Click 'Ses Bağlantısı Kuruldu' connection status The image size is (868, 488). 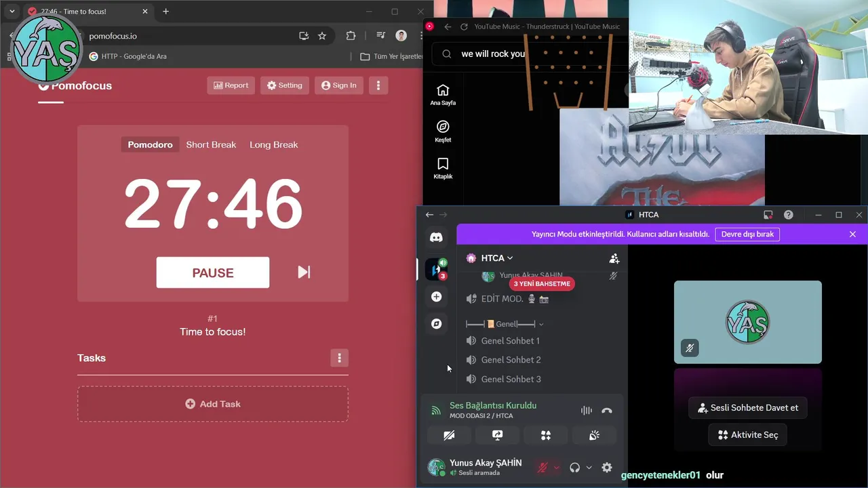(493, 405)
